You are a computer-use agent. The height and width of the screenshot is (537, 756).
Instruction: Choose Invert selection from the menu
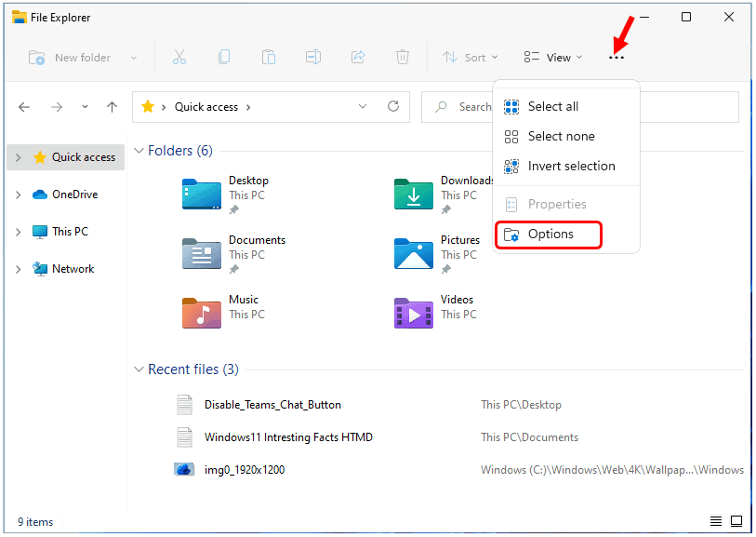click(x=566, y=166)
